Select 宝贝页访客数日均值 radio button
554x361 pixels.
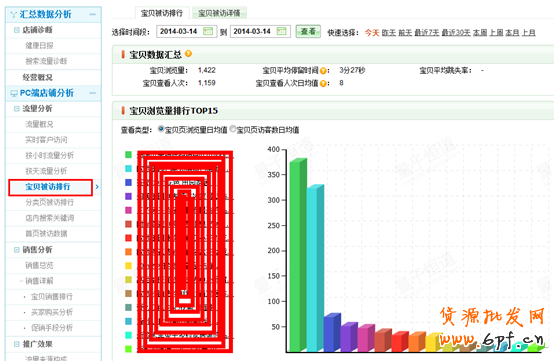(232, 129)
